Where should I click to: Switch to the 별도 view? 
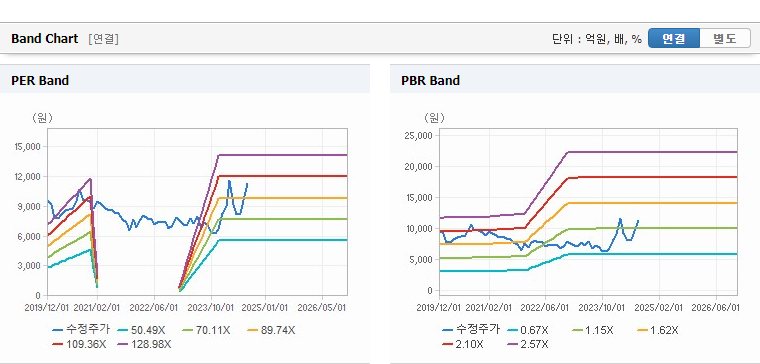coord(725,38)
